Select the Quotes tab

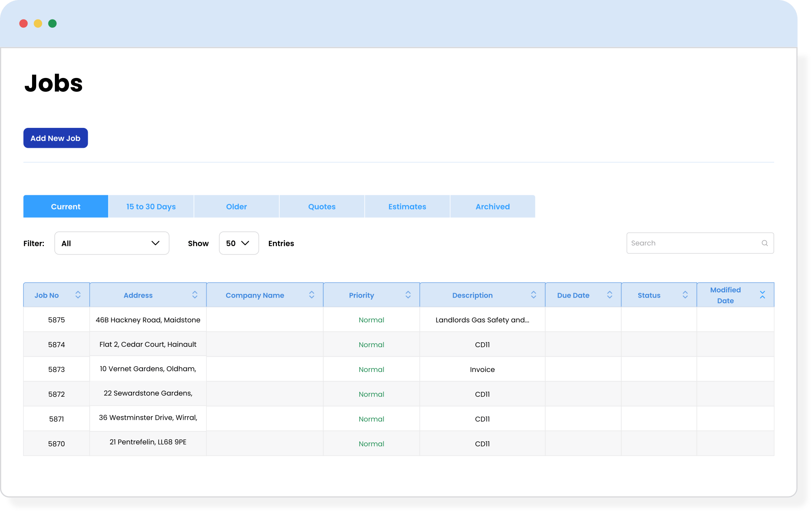point(322,206)
